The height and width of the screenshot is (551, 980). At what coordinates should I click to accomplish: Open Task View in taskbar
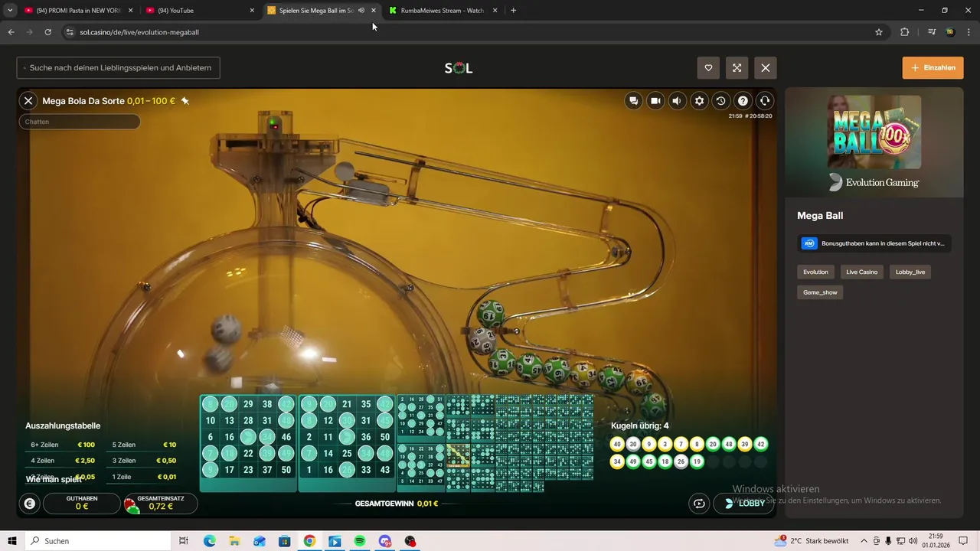pyautogui.click(x=184, y=541)
